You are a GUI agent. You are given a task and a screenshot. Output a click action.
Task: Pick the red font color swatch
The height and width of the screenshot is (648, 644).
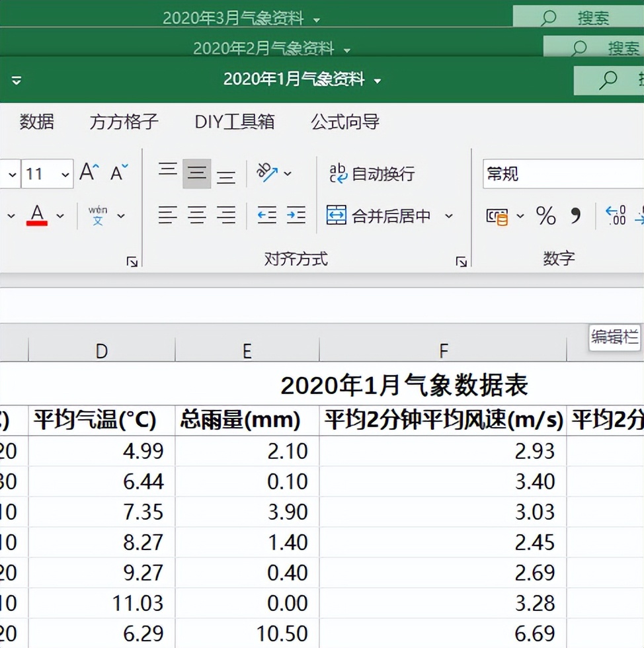(38, 223)
